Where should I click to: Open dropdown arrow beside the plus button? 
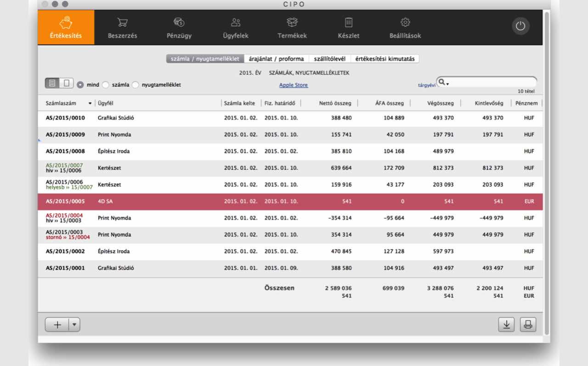click(74, 325)
